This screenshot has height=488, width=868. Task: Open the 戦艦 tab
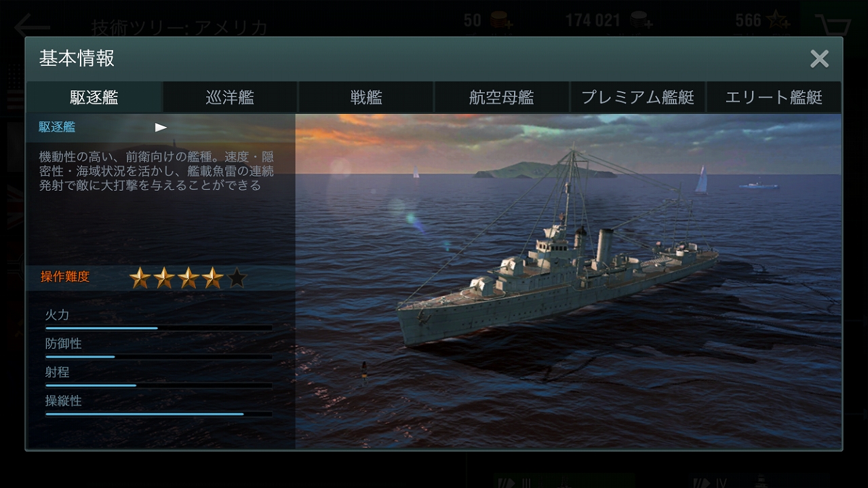pyautogui.click(x=366, y=97)
